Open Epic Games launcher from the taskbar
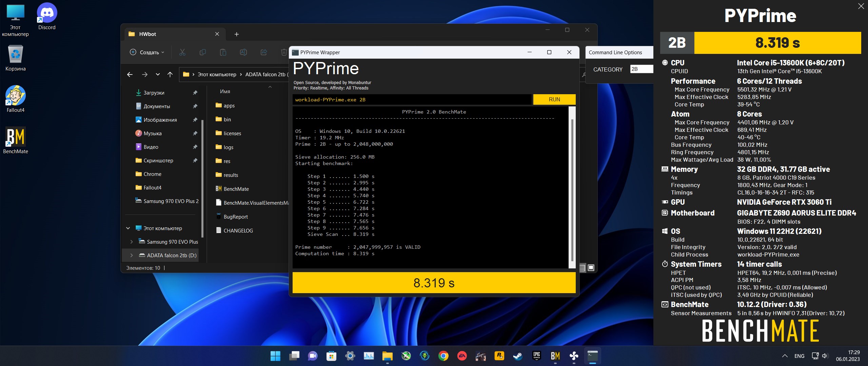 [x=536, y=356]
